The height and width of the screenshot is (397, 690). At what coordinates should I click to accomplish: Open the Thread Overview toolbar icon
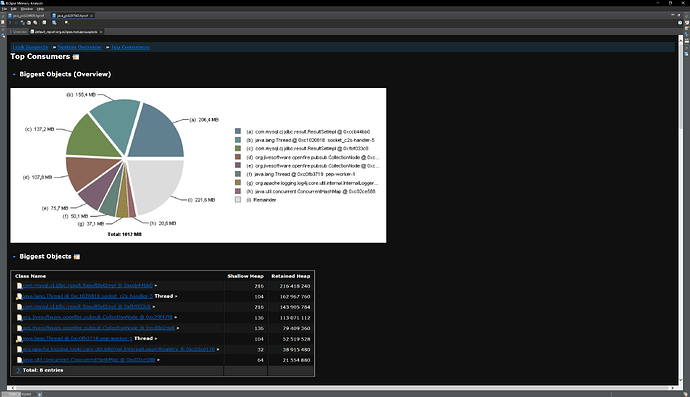point(35,22)
